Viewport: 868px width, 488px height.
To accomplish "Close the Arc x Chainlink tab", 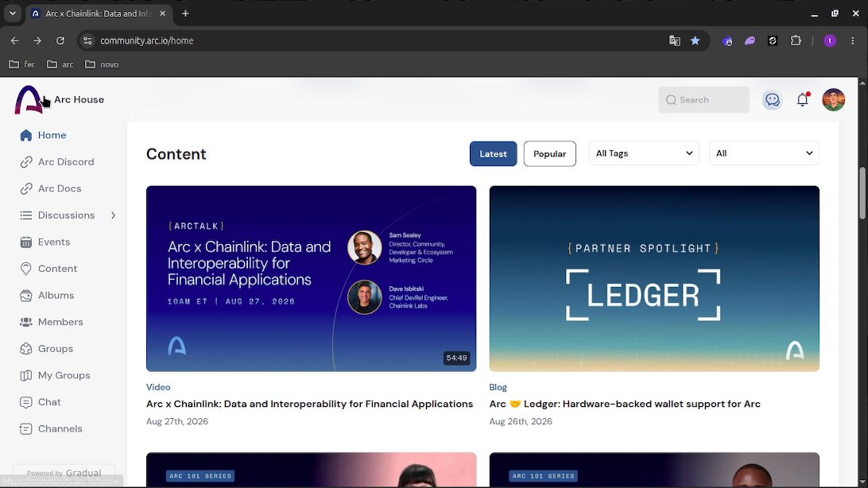I will pos(163,14).
